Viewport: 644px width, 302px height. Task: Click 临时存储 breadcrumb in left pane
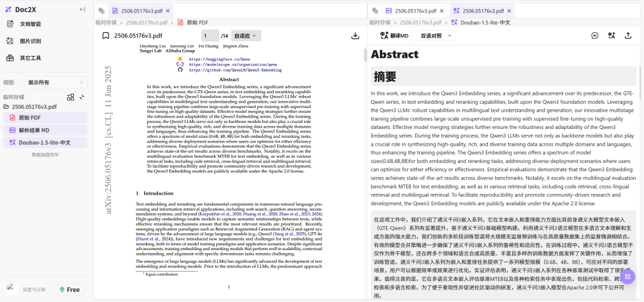point(106,23)
